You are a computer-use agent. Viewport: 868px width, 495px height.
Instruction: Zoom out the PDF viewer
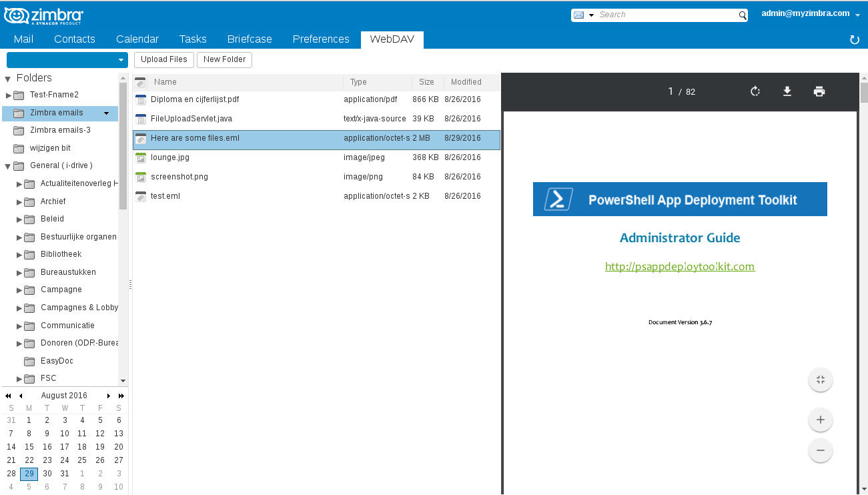[x=821, y=450]
